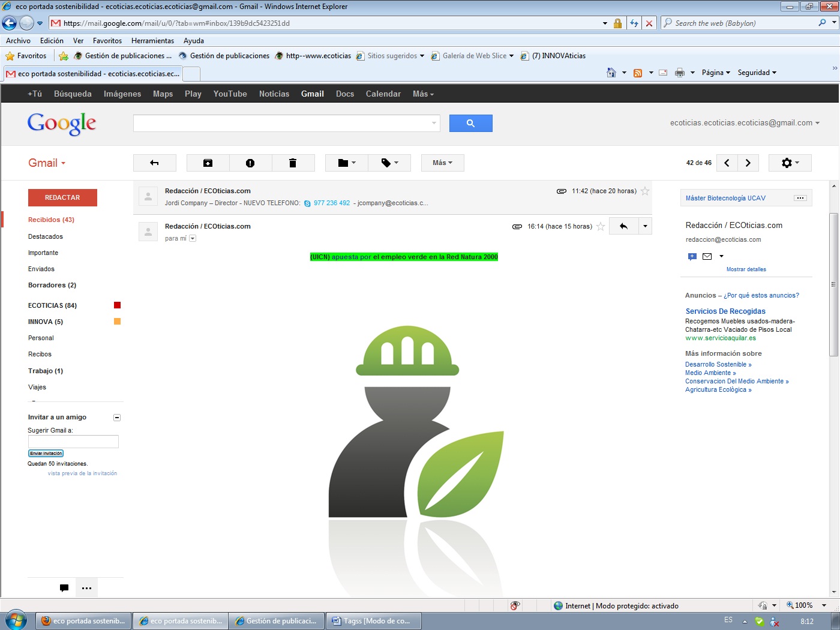
Task: Open the Labels tag dropdown
Action: 389,163
